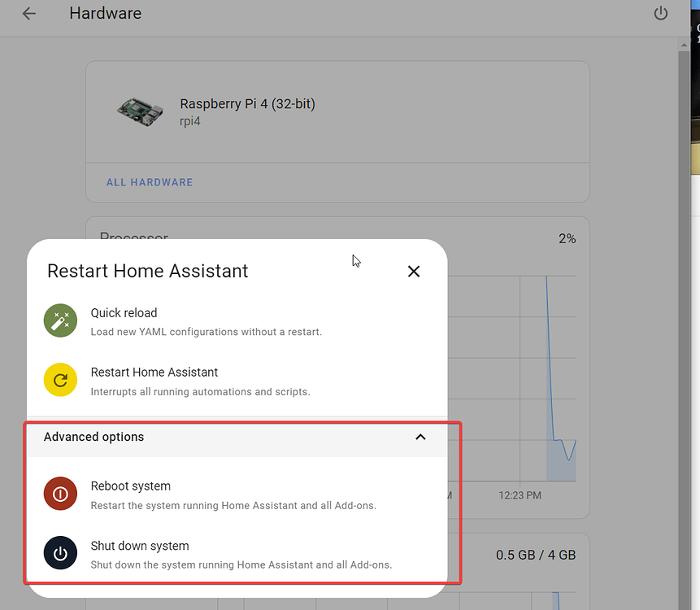This screenshot has width=700, height=610.
Task: Click the Raspberry Pi hardware thumbnail image
Action: click(x=139, y=112)
